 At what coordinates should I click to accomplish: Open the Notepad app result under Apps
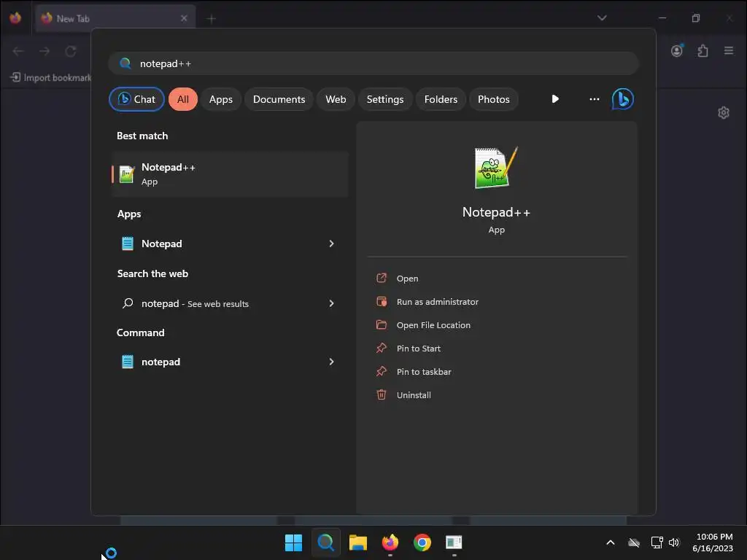click(x=230, y=244)
